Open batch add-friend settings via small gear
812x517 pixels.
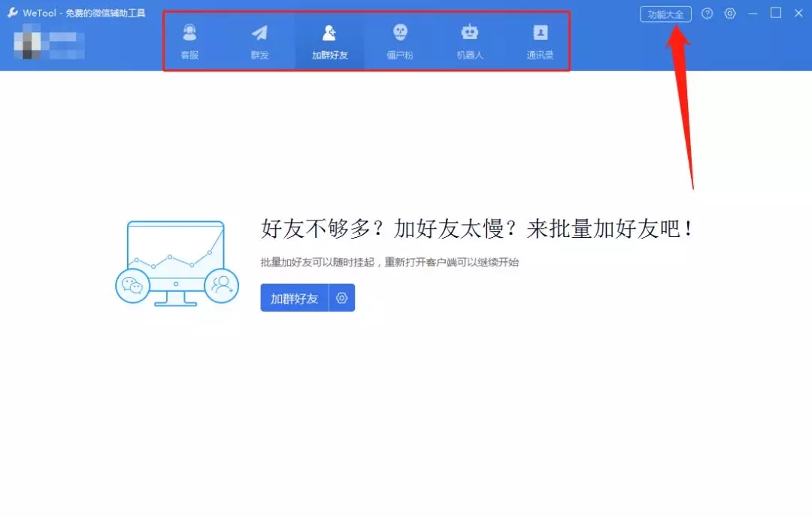point(342,298)
